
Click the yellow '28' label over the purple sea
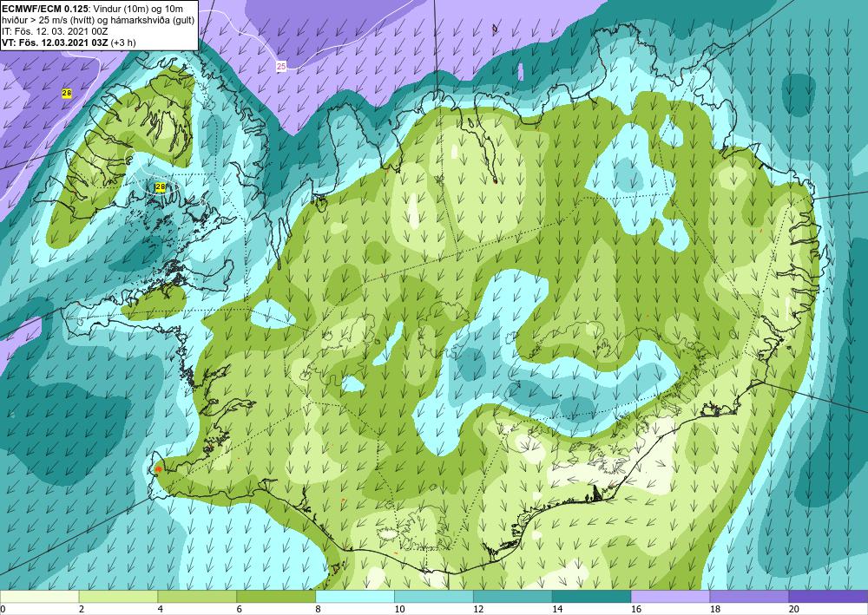(67, 94)
